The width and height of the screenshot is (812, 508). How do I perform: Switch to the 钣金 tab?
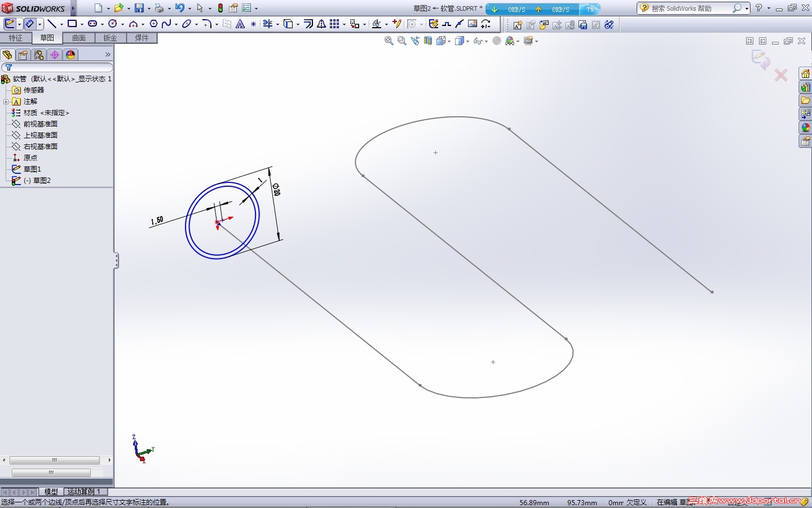tap(110, 38)
